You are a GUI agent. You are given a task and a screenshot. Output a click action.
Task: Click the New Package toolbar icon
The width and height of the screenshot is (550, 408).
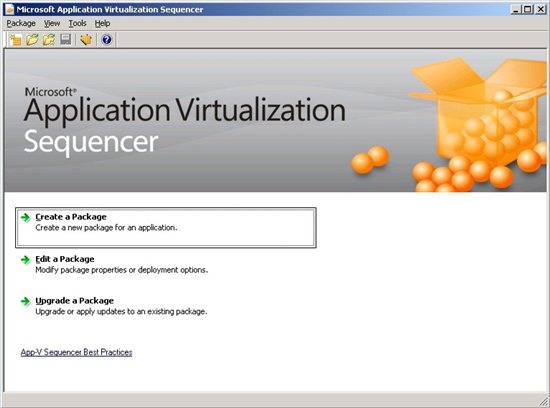coord(15,40)
